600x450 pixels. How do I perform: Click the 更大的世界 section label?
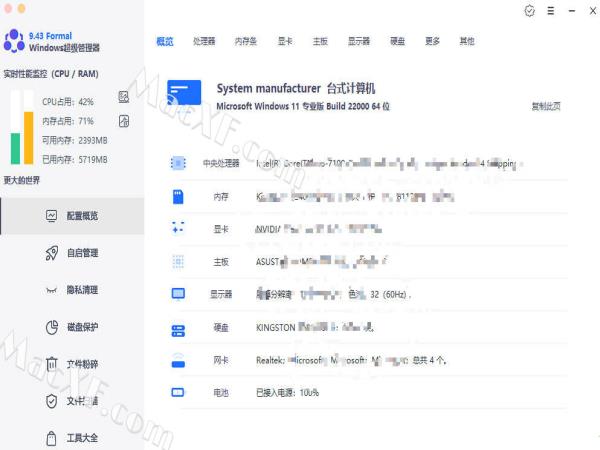22,180
